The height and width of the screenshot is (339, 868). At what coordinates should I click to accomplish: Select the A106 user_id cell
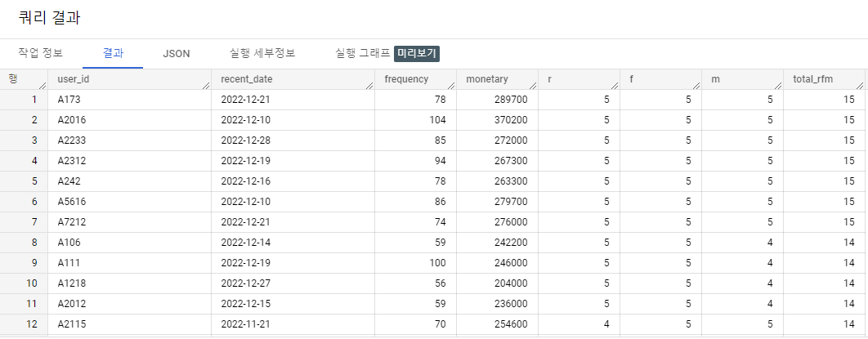[x=129, y=243]
